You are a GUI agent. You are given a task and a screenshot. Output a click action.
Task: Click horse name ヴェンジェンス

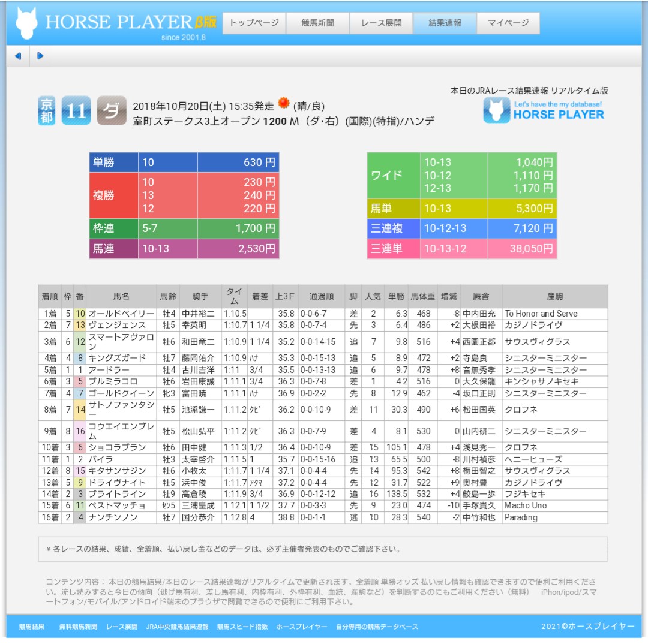coord(117,326)
